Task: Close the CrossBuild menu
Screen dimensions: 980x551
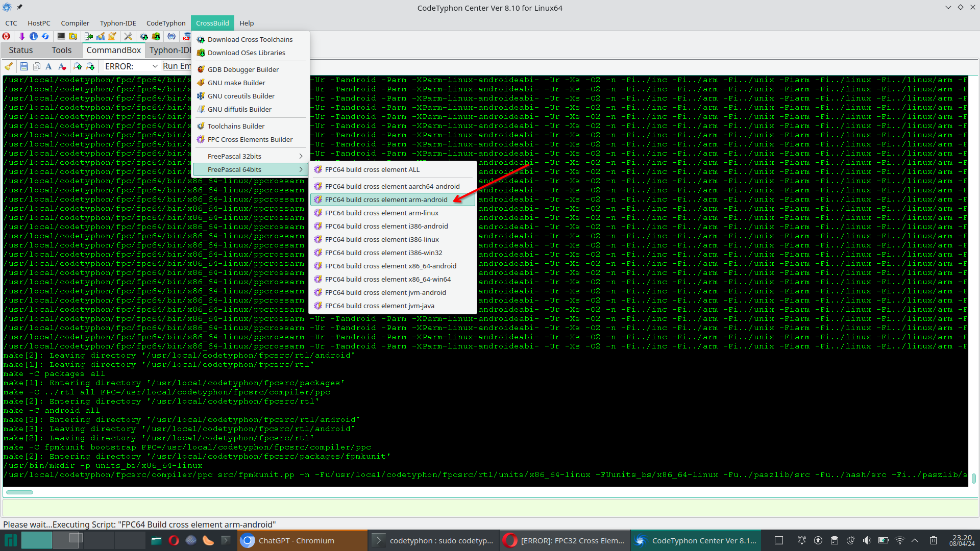Action: (x=212, y=23)
